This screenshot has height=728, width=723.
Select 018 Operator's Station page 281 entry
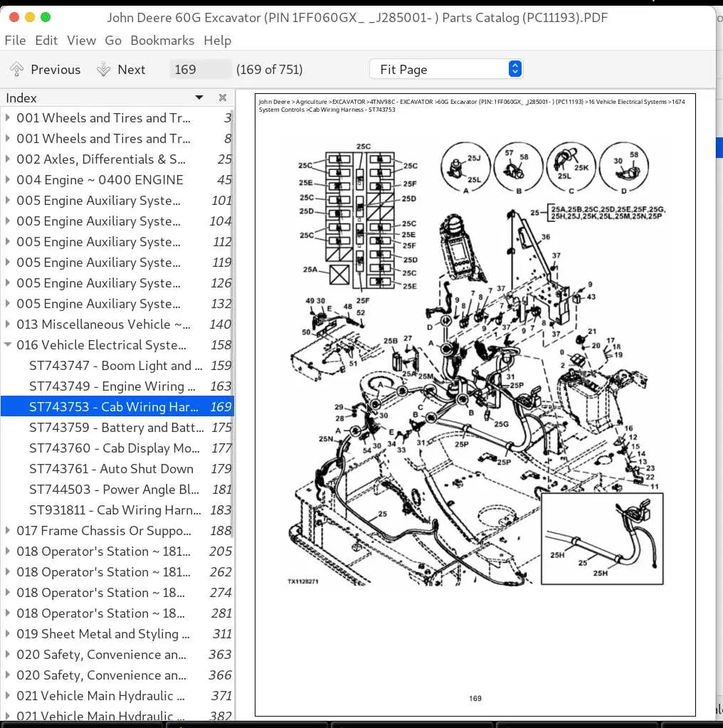[x=117, y=613]
